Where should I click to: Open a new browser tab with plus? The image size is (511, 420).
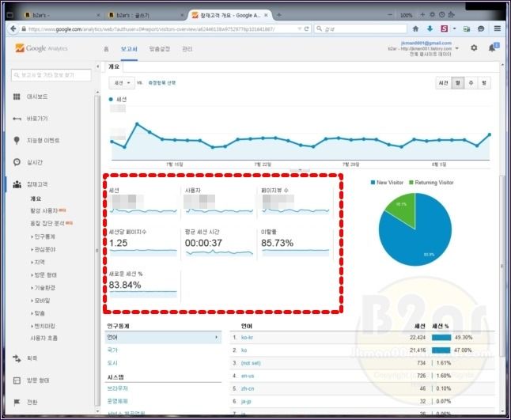coord(279,15)
